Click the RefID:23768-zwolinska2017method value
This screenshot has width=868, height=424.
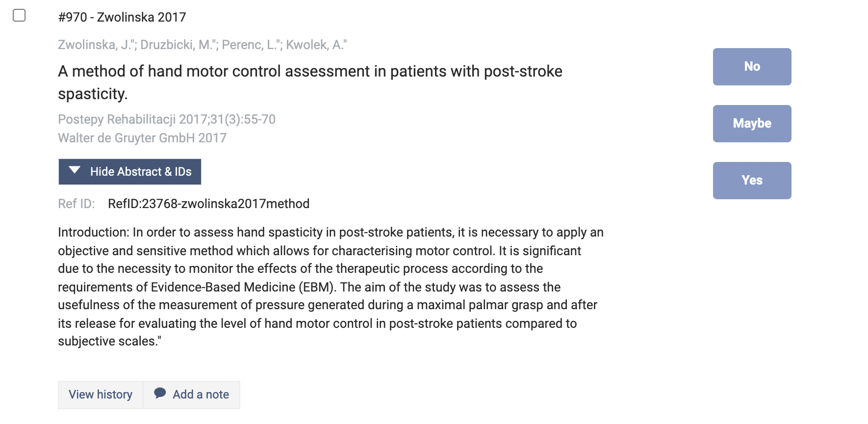coord(208,204)
